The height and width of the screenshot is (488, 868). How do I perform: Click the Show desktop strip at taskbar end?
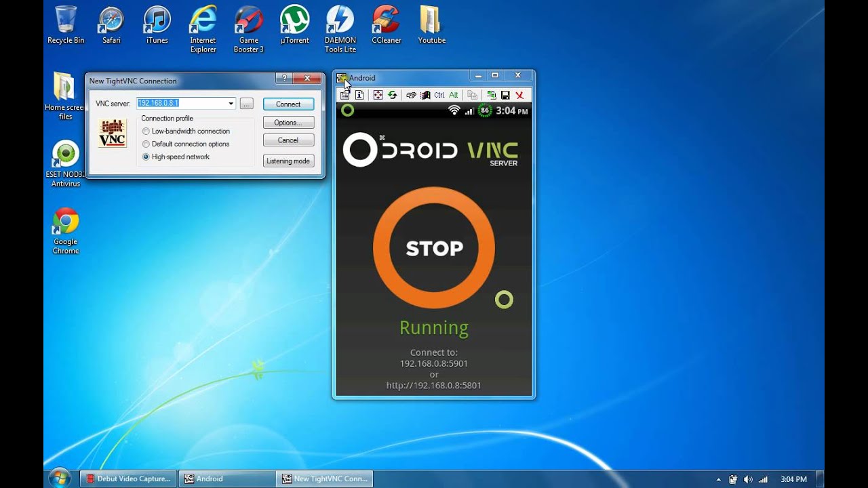click(820, 479)
